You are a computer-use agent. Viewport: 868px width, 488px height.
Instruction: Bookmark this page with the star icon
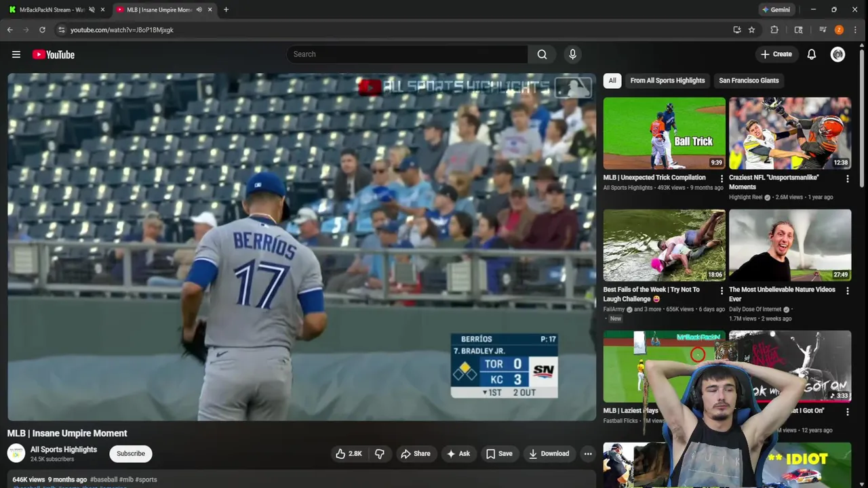(751, 30)
